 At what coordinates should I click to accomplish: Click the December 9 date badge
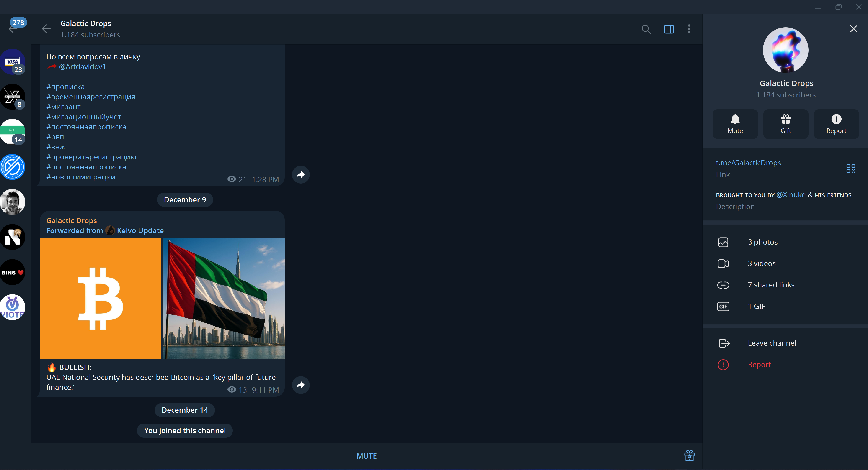coord(185,200)
